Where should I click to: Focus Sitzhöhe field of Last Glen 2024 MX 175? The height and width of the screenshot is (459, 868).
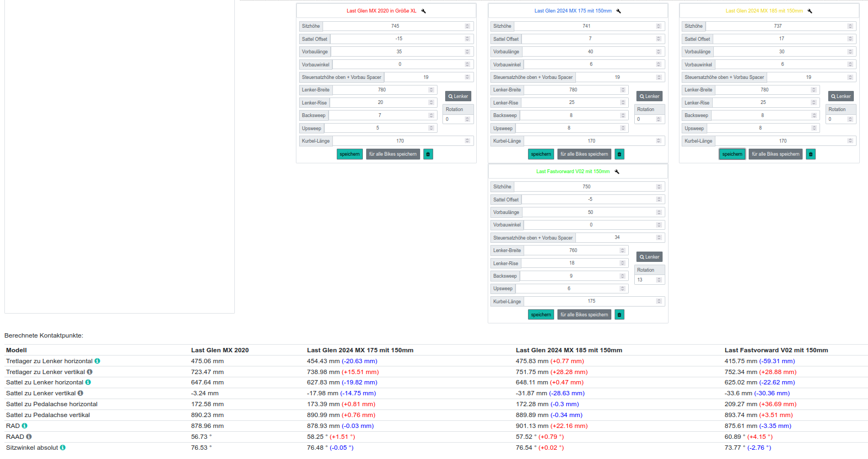pyautogui.click(x=590, y=26)
